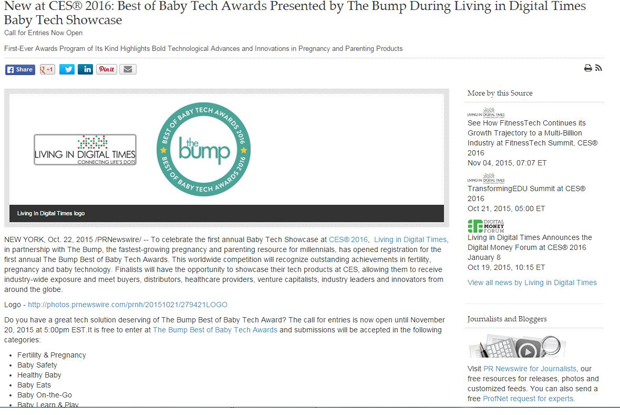Visit PR Newswire for Journalists link
The image size is (620, 415).
click(x=530, y=369)
